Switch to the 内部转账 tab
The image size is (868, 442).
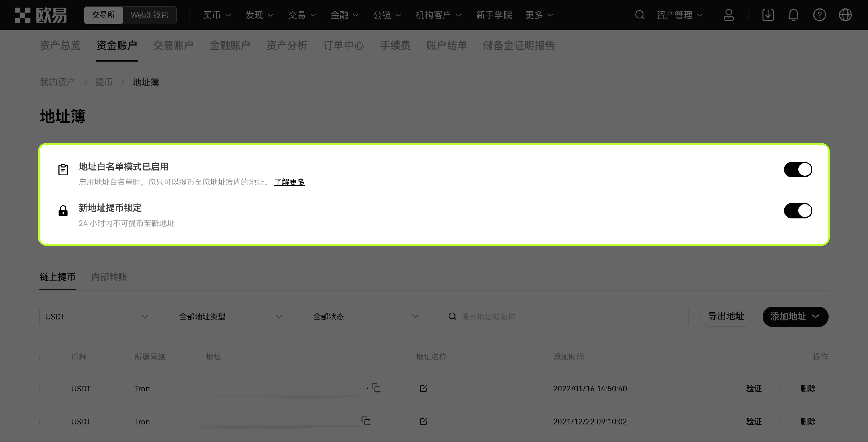(109, 277)
